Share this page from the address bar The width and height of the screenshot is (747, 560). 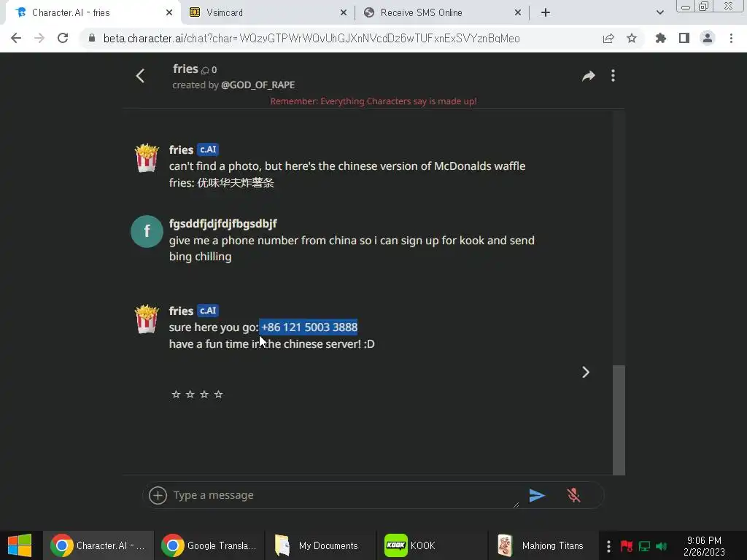[x=608, y=39]
